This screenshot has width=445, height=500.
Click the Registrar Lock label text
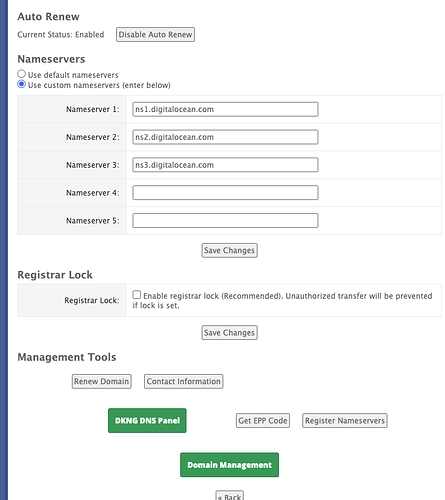tap(92, 300)
